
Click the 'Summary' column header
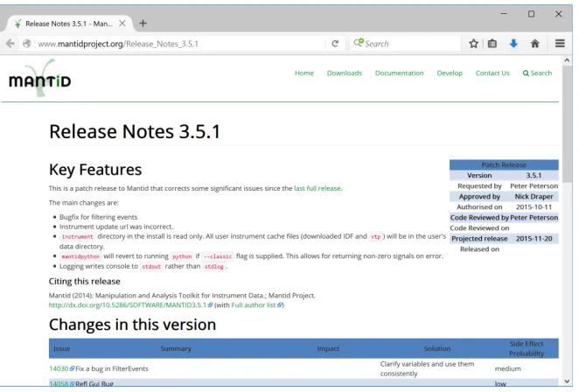(176, 348)
